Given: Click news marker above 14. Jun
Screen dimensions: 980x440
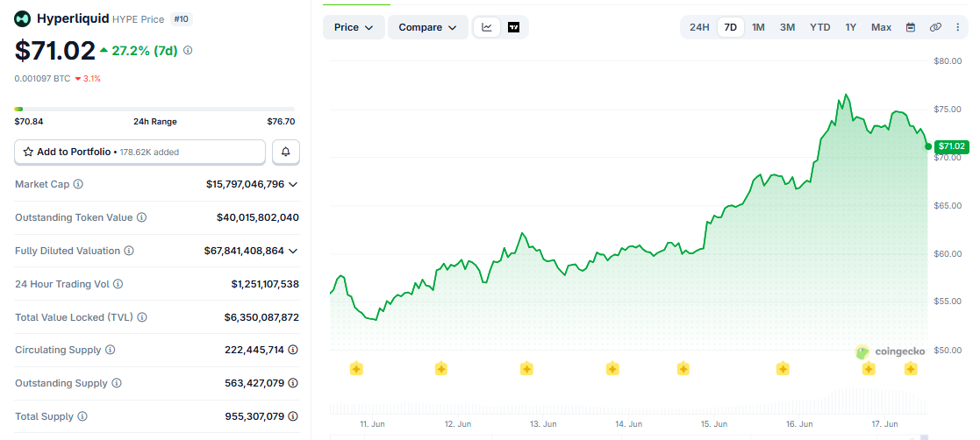Looking at the screenshot, I should tap(612, 369).
